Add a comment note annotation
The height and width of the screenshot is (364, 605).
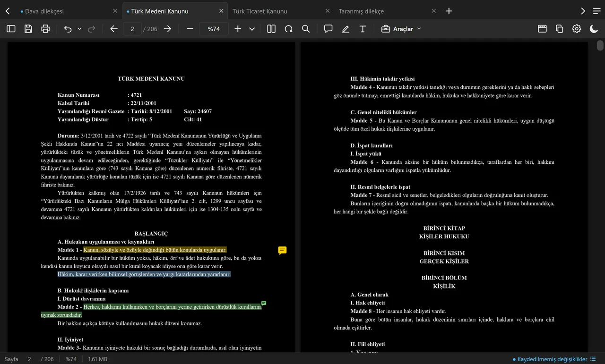[328, 29]
